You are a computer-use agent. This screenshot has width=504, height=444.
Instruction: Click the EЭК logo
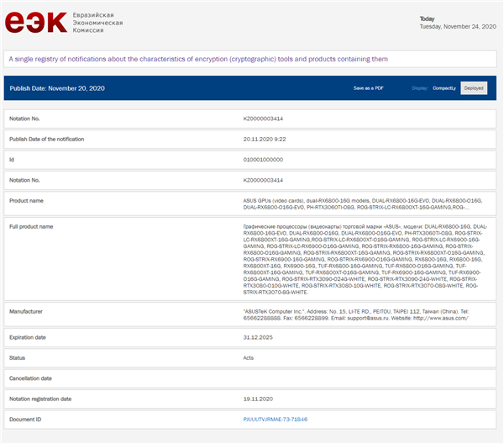(36, 23)
